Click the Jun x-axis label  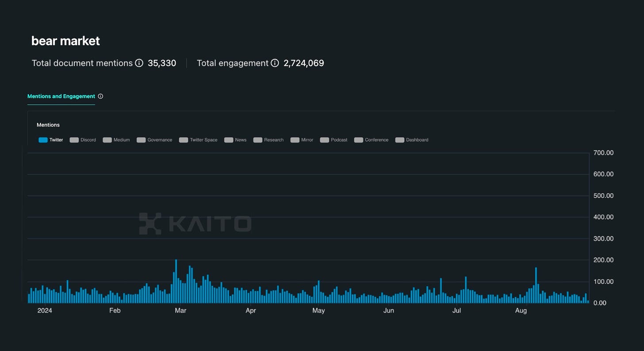pyautogui.click(x=389, y=311)
